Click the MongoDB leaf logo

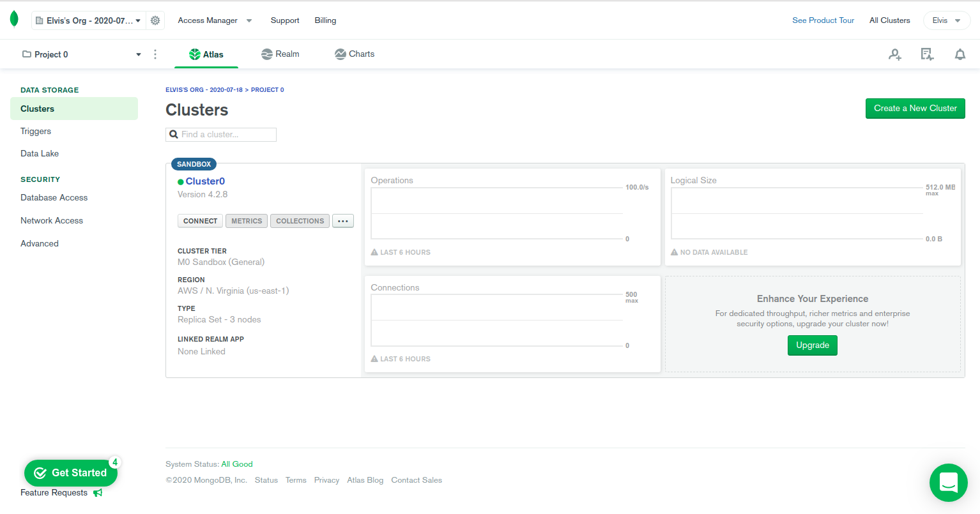tap(14, 20)
